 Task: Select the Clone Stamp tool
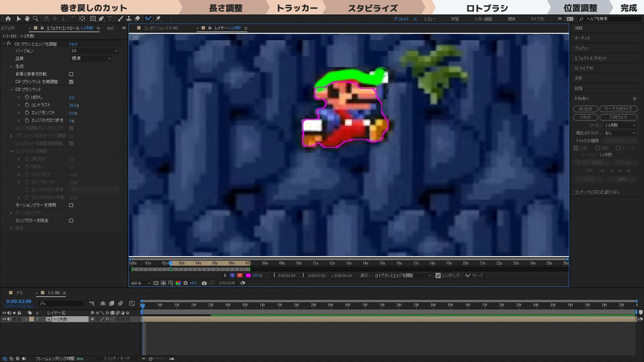click(x=129, y=19)
